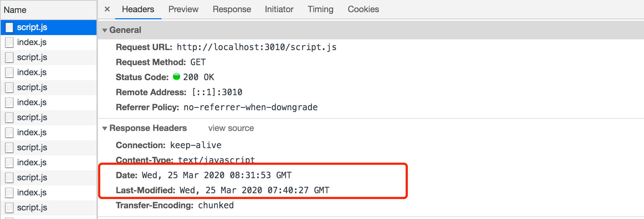Click view source for response headers
The height and width of the screenshot is (219, 644).
tap(231, 128)
